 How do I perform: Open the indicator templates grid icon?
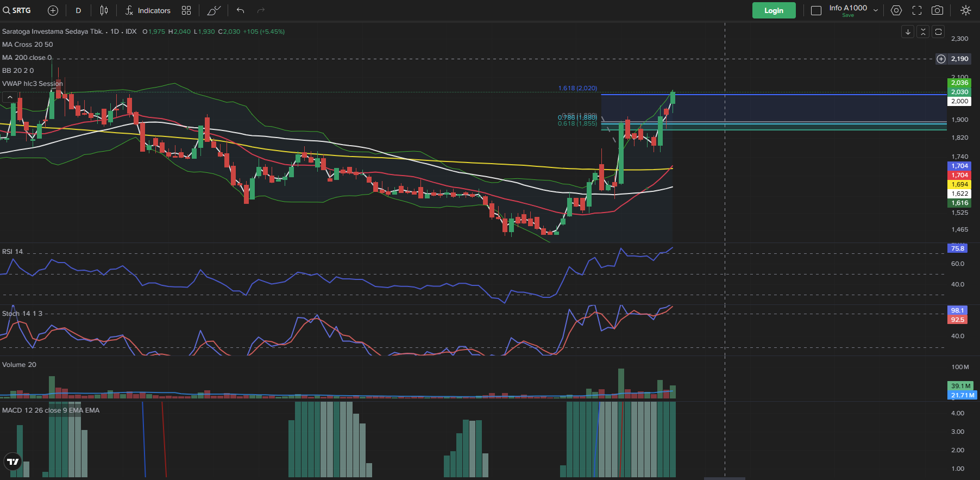click(186, 10)
